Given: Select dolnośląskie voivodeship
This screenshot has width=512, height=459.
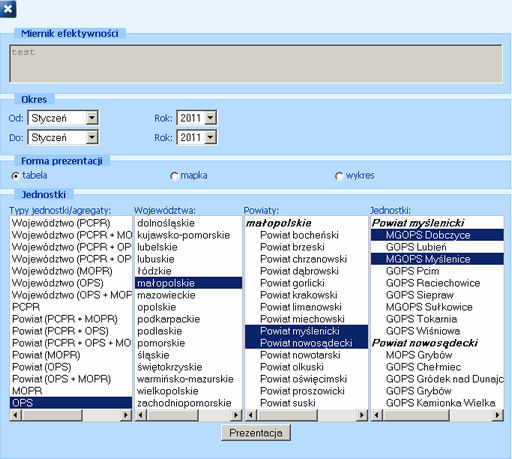Looking at the screenshot, I should tap(188, 223).
